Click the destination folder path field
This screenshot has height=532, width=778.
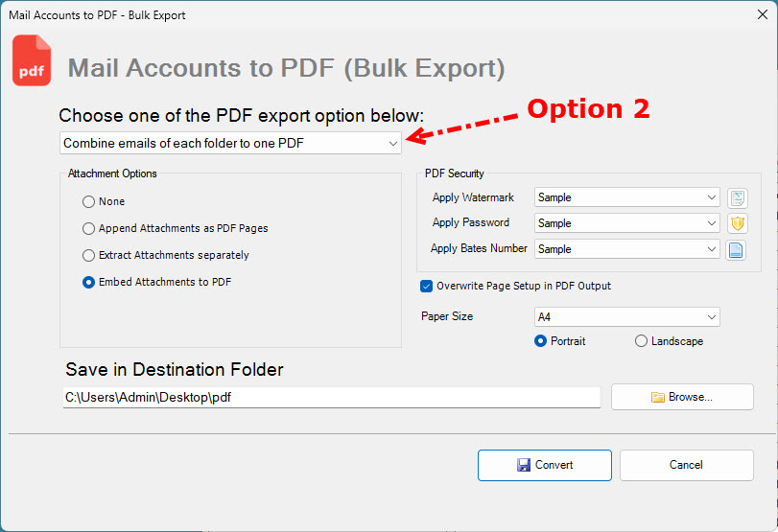point(331,397)
